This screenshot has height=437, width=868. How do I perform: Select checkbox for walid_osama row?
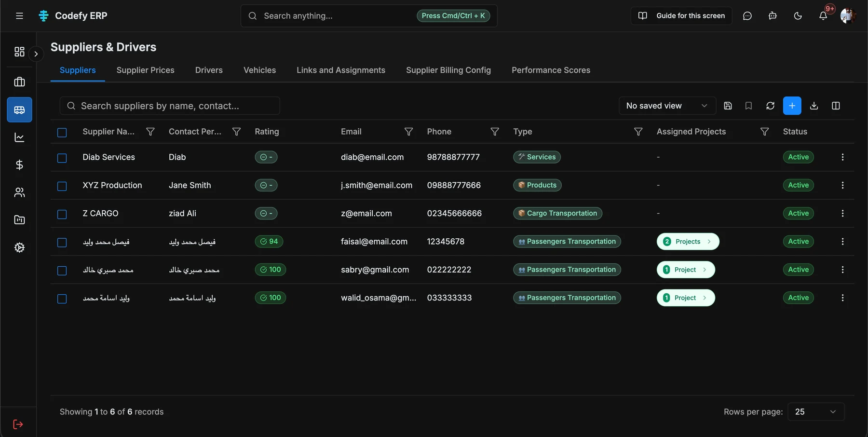pos(62,299)
